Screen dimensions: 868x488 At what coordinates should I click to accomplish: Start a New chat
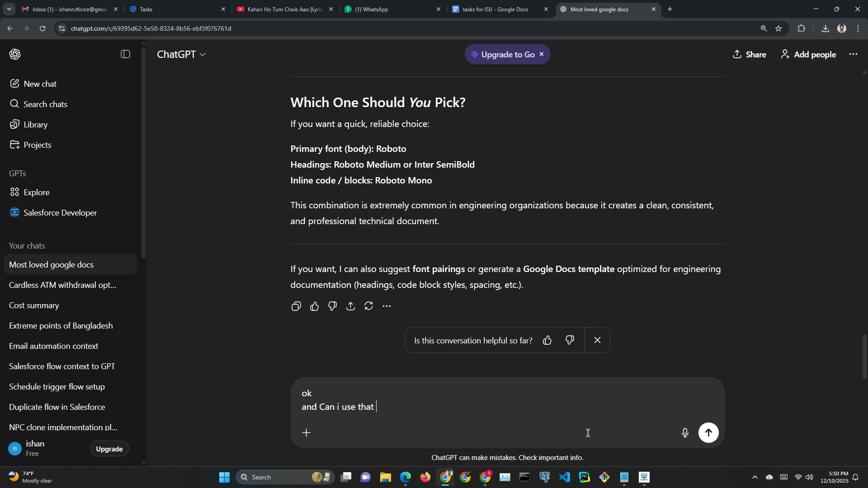(40, 84)
